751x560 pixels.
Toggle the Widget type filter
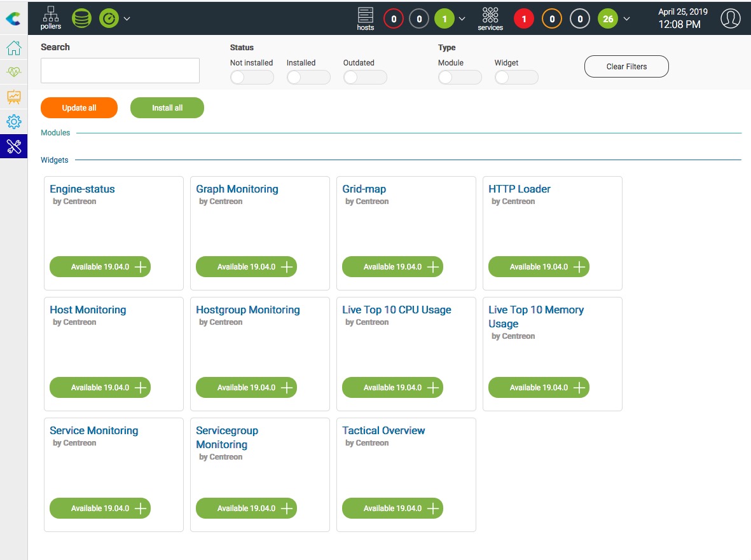point(516,78)
